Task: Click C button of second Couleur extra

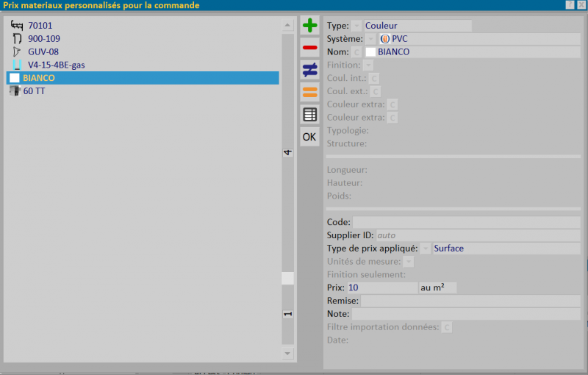Action: point(392,118)
